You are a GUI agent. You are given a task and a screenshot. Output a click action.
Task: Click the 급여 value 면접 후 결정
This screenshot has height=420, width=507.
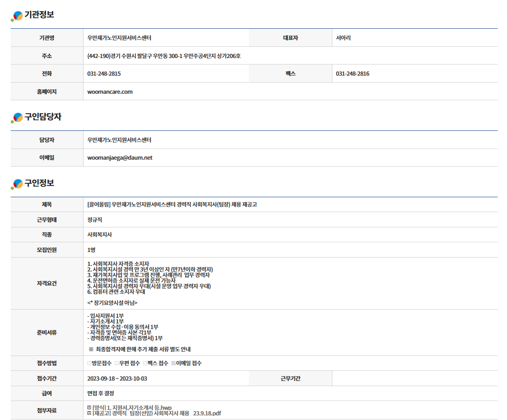coord(101,394)
